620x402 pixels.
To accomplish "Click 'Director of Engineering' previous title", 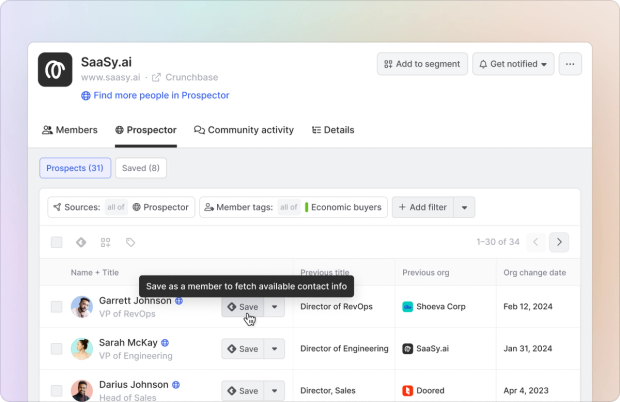I will 344,349.
